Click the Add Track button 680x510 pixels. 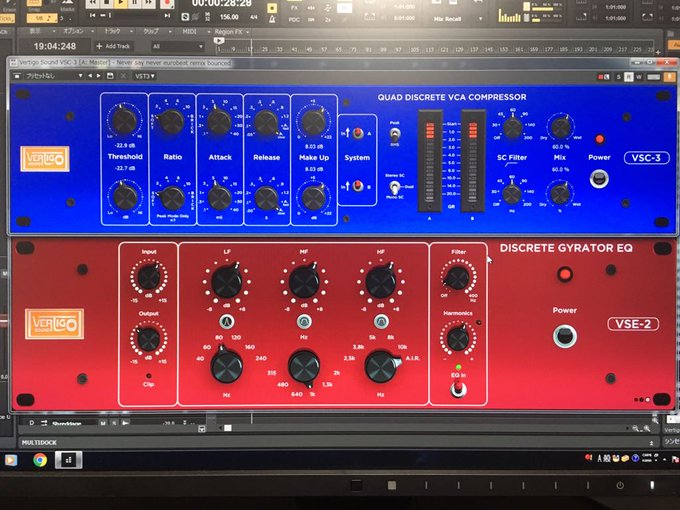(113, 46)
